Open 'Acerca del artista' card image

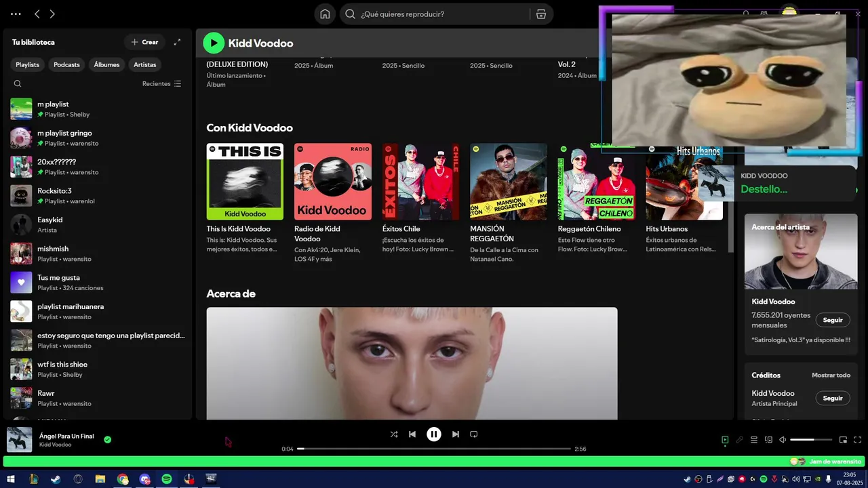pyautogui.click(x=801, y=251)
